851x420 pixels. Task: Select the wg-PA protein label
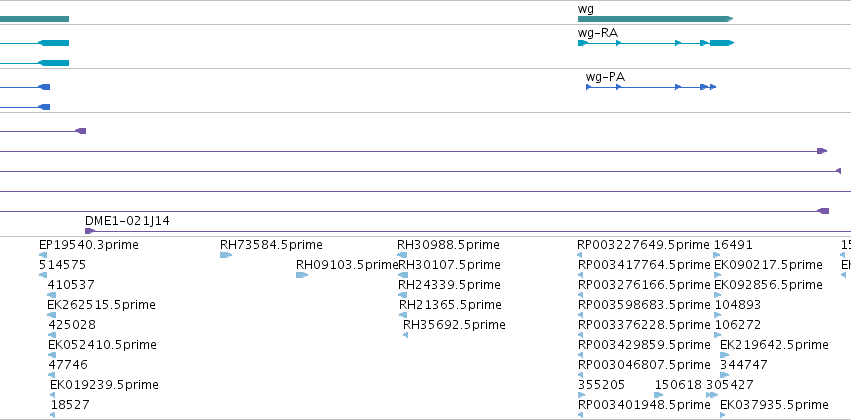[x=605, y=77]
